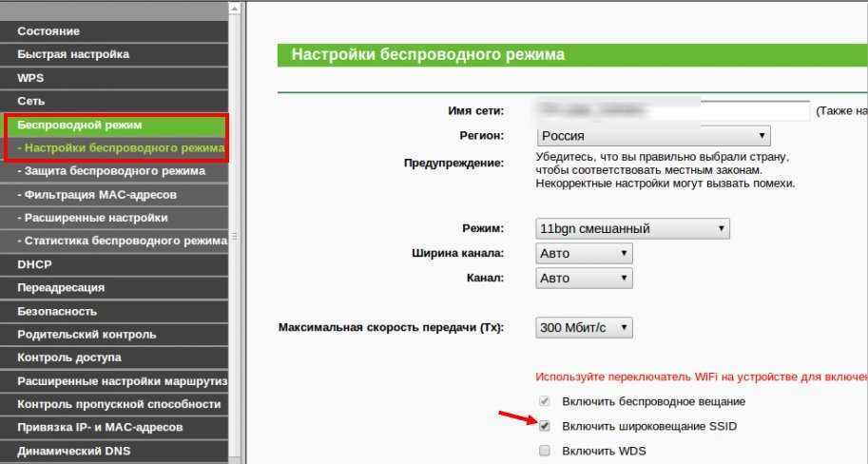Open Динамический DNS section
868x464 pixels.
[x=113, y=452]
